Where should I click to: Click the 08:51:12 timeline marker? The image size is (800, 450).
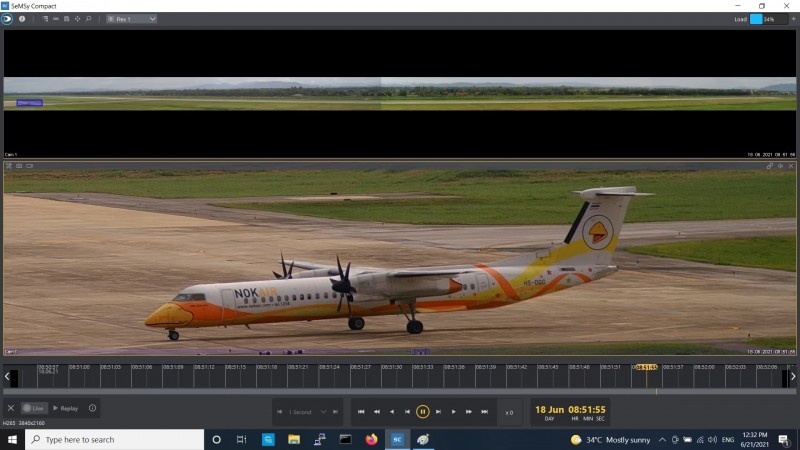pyautogui.click(x=204, y=367)
